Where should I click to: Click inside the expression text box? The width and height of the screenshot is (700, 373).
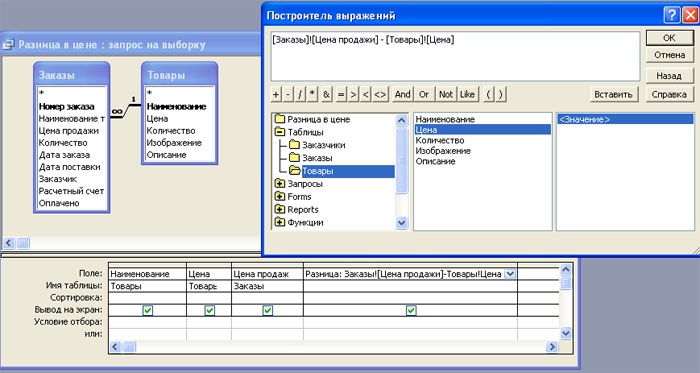[x=455, y=56]
